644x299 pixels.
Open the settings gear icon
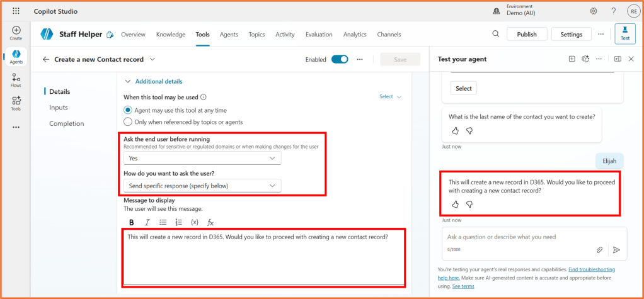594,11
